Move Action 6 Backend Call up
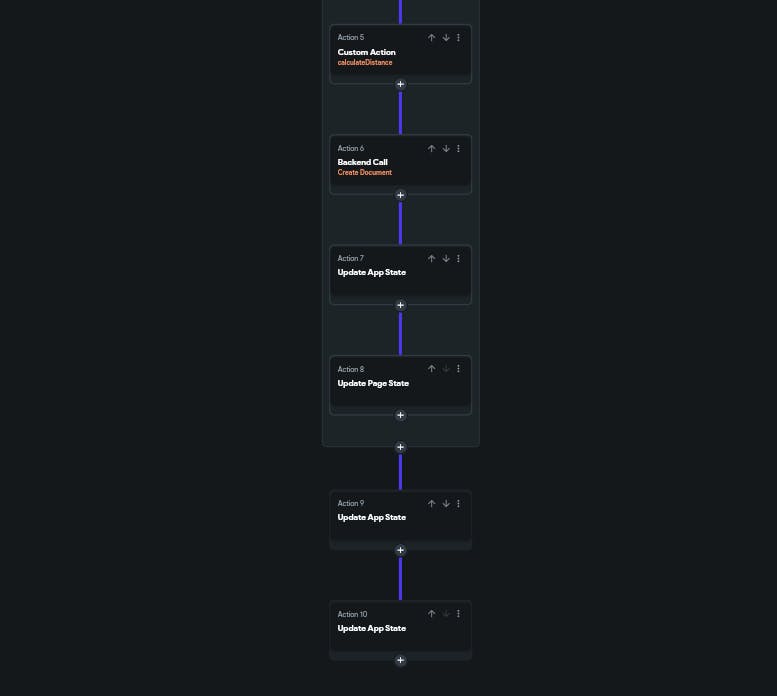Image resolution: width=777 pixels, height=696 pixels. click(x=432, y=148)
